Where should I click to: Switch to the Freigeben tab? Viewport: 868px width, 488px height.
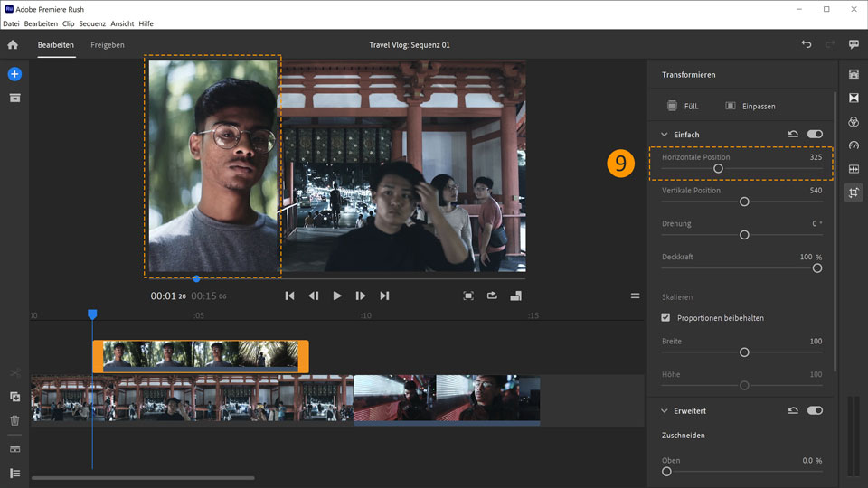[x=108, y=45]
